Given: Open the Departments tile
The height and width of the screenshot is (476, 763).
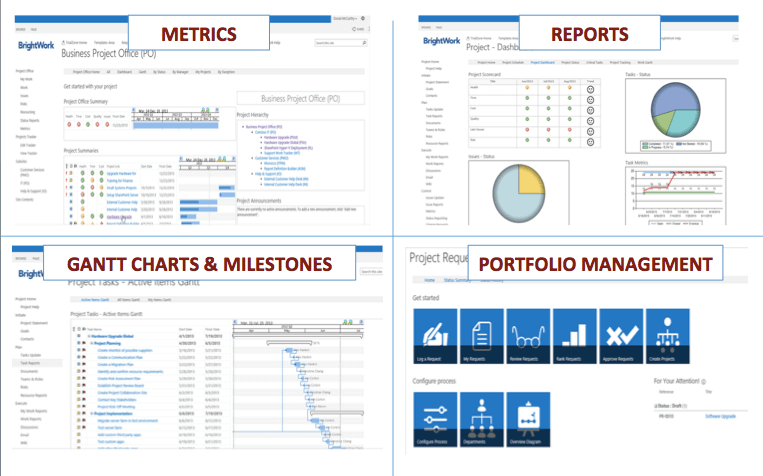Looking at the screenshot, I should (x=482, y=420).
